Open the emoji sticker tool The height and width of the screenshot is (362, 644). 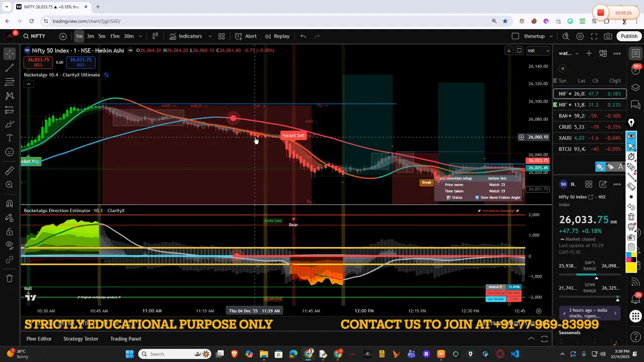click(9, 151)
